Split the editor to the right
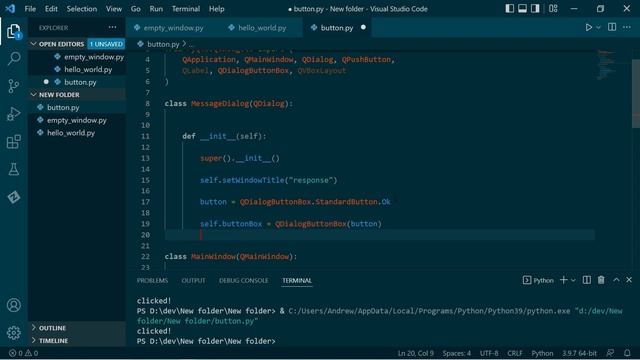Screen dimensions: 640x360 tap(612, 27)
